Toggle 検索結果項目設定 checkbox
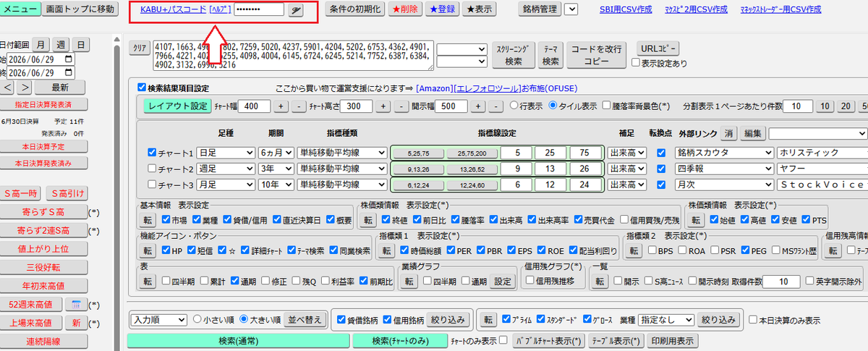 (142, 88)
